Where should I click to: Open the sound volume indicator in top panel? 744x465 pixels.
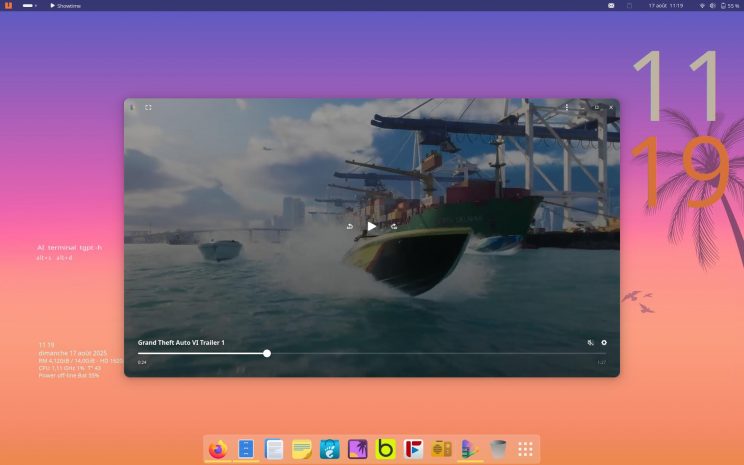[x=712, y=6]
